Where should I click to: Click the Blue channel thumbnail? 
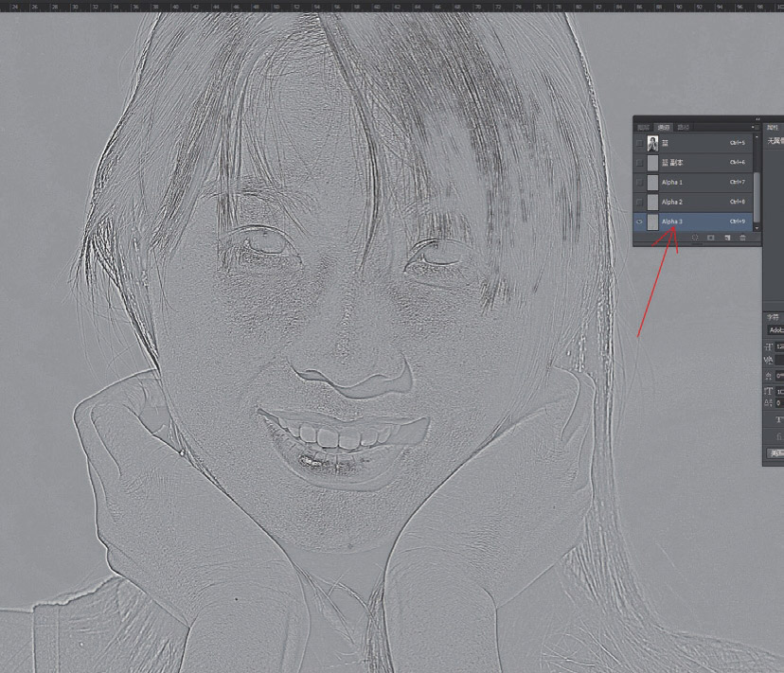652,143
